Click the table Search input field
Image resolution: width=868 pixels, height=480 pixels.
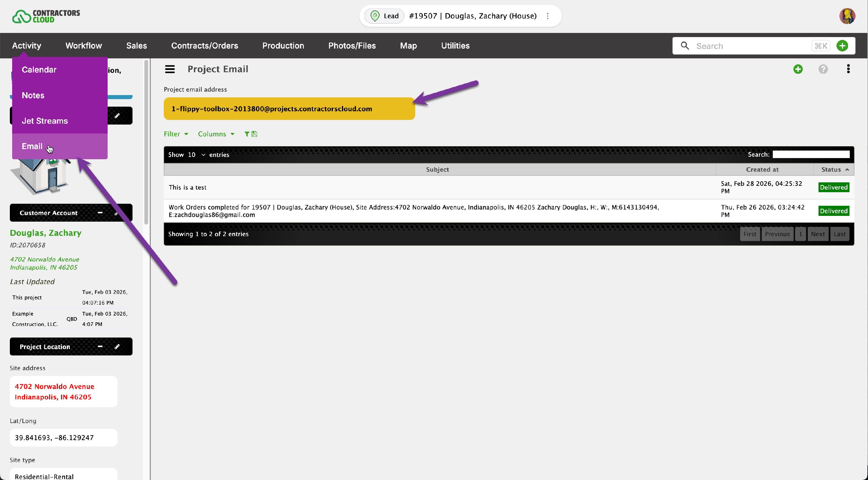(x=811, y=155)
